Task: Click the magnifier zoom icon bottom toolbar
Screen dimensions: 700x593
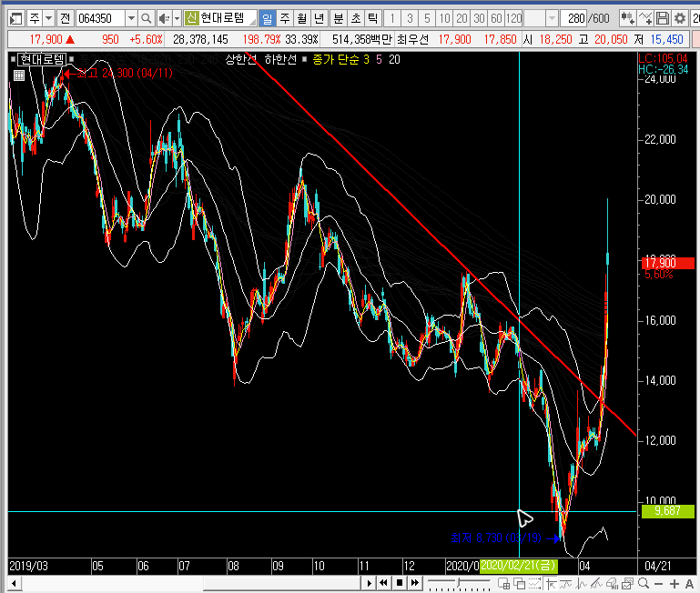Action: pos(644,583)
